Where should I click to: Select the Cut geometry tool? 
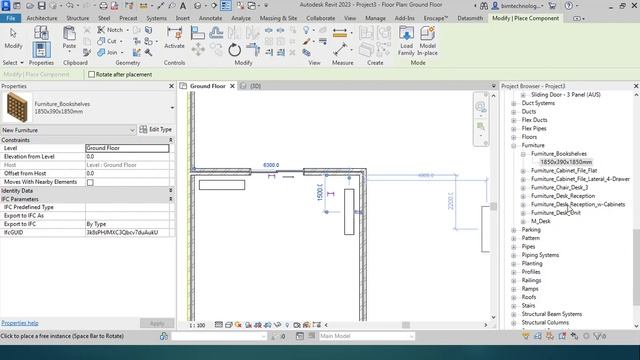pyautogui.click(x=107, y=41)
